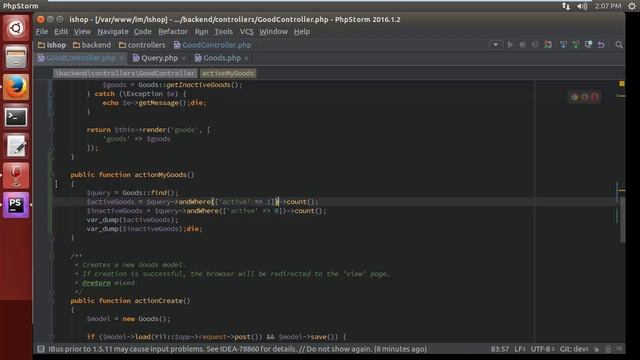640x360 pixels.
Task: Click the volume icon in system tray
Action: pos(582,6)
